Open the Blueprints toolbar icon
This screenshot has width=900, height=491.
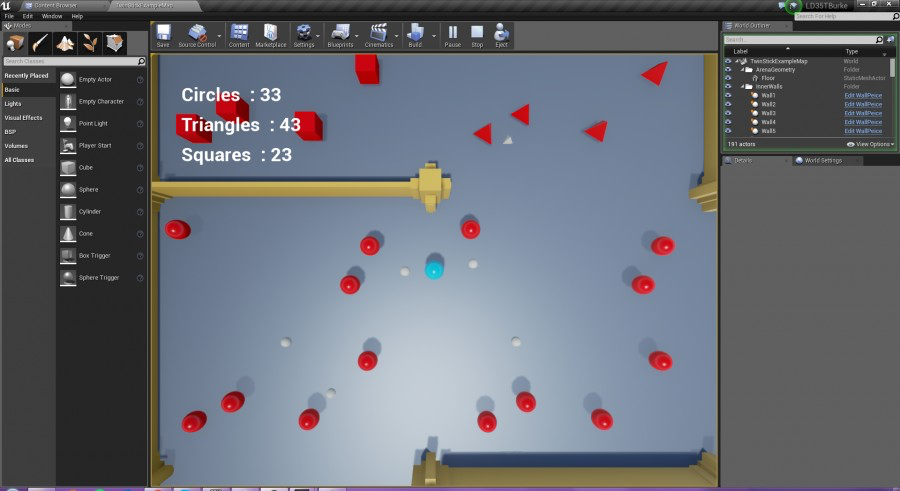coord(340,36)
